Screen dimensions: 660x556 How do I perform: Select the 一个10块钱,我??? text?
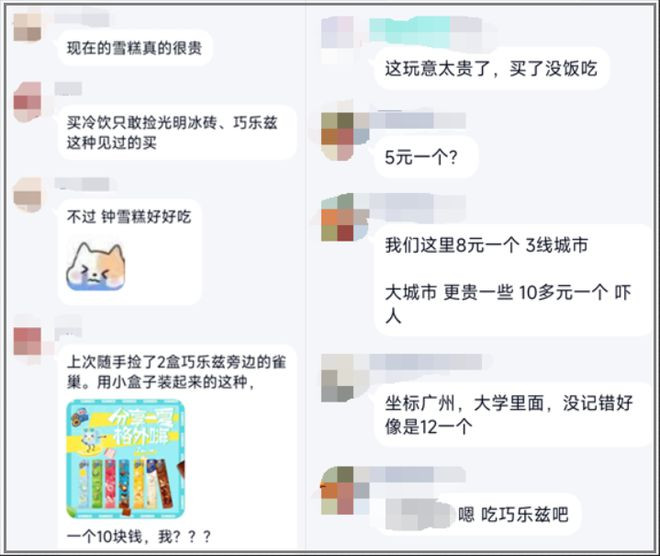pyautogui.click(x=138, y=537)
